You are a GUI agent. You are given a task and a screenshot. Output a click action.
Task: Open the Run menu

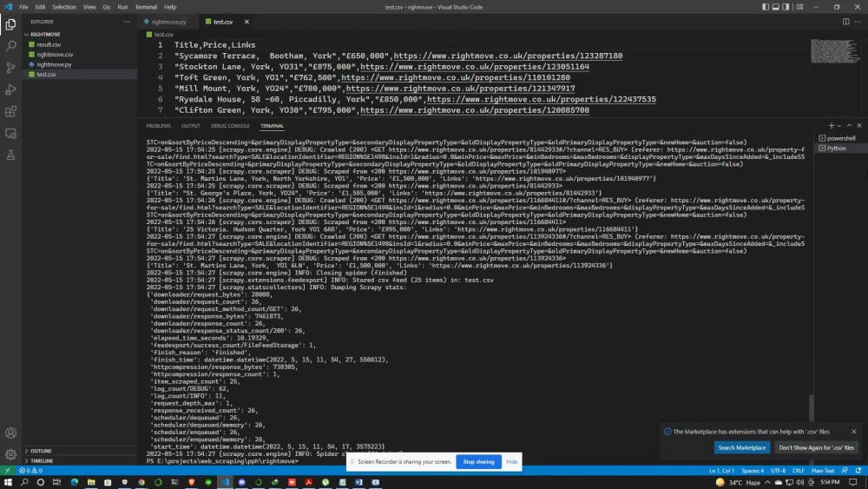(x=122, y=7)
